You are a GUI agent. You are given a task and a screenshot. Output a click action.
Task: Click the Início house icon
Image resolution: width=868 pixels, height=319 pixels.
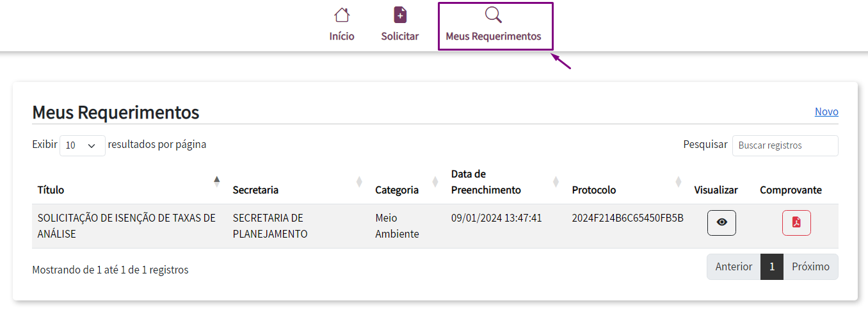[342, 15]
